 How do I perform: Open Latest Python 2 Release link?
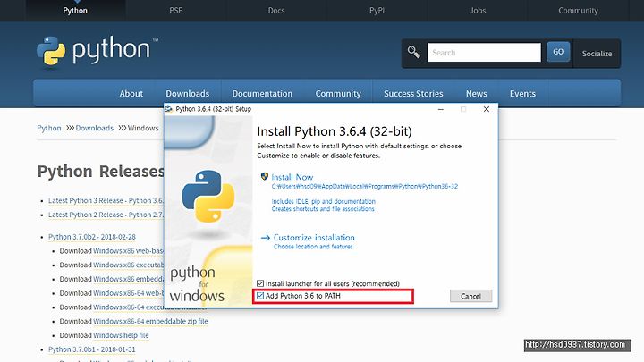(x=106, y=215)
